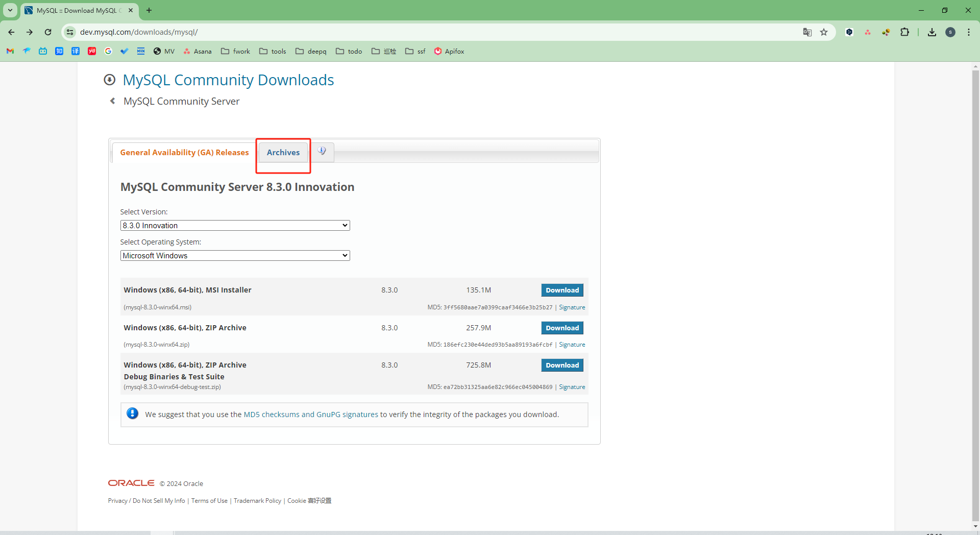Screen dimensions: 980x535
Task: Open the deepq bookmarks folder
Action: click(311, 51)
